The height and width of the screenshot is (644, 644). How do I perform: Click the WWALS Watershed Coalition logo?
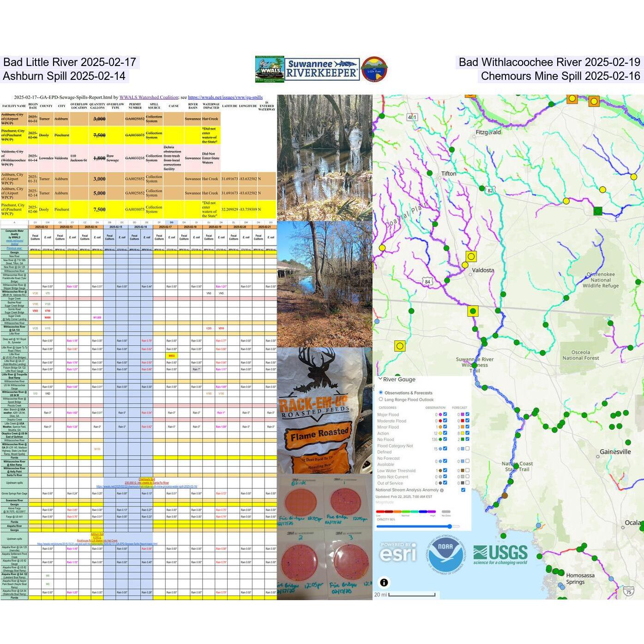point(270,69)
